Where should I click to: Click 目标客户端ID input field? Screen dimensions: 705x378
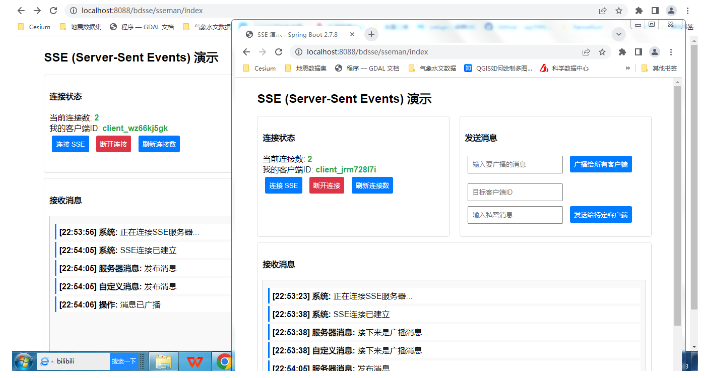515,192
